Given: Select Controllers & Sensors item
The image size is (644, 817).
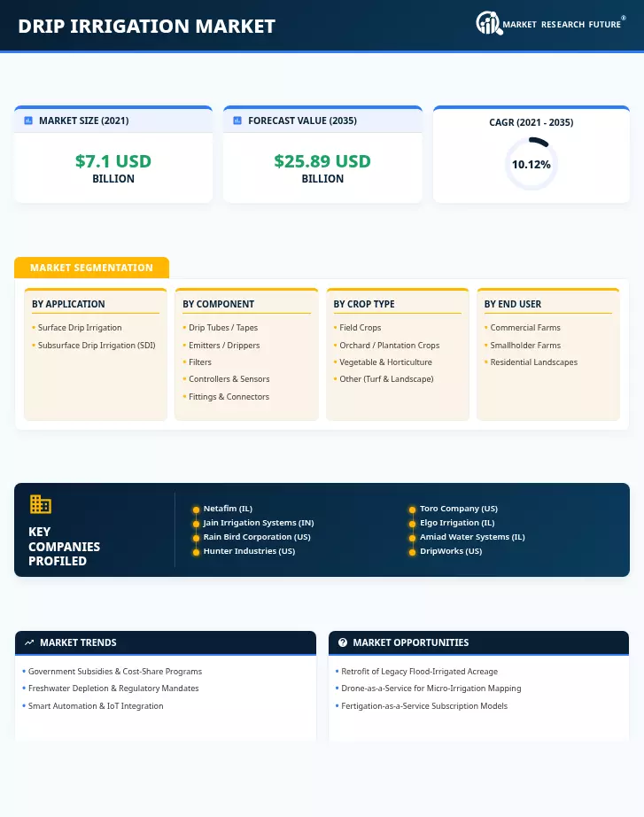Looking at the screenshot, I should coord(229,379).
